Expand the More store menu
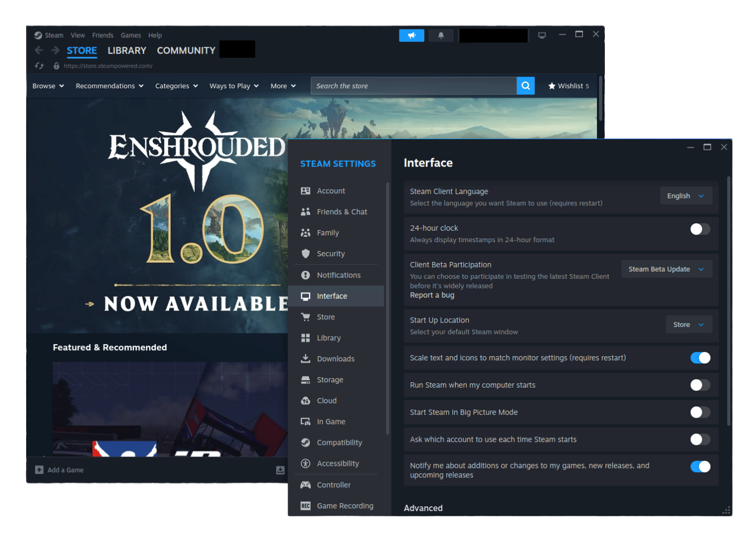 [283, 86]
